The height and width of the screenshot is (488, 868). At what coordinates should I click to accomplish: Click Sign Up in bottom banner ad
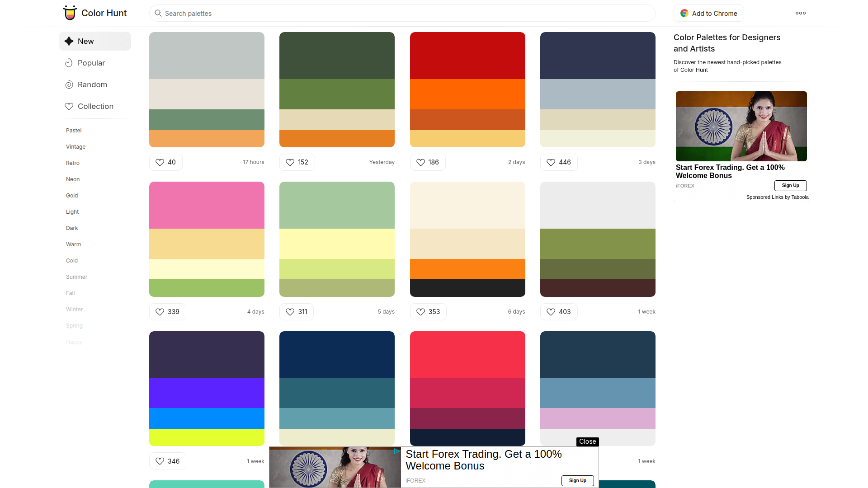tap(577, 480)
